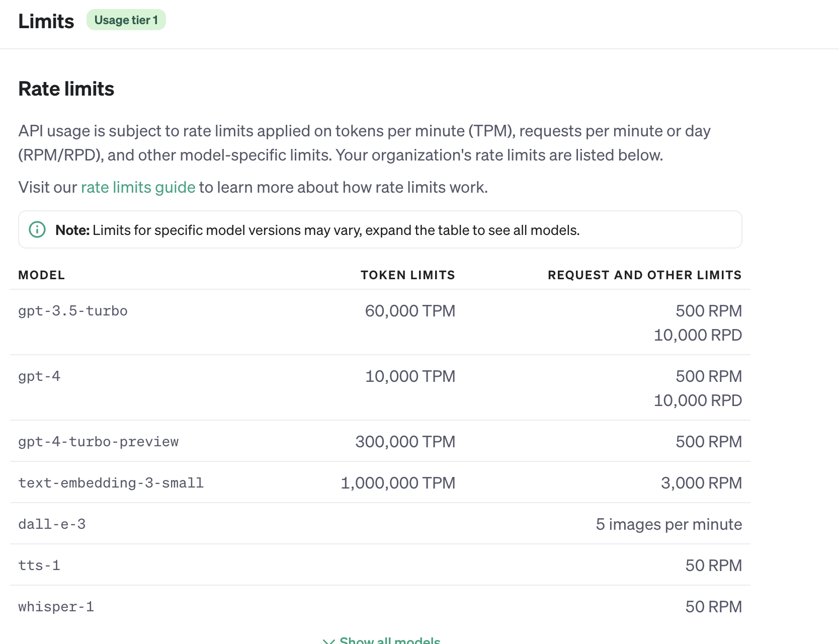Click the Show all models chevron
Screen dimensions: 839x644
coord(328,641)
